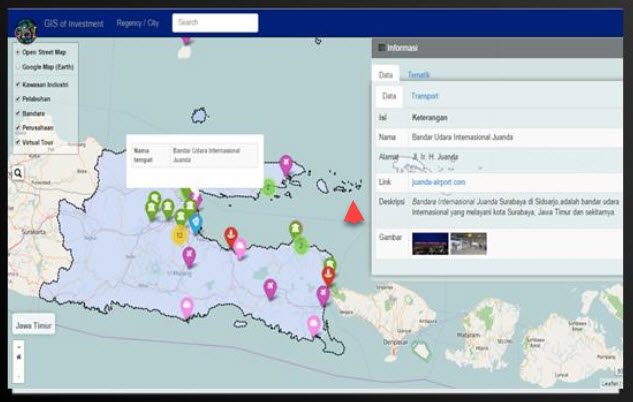Zoom out using the map minus control

point(19,376)
